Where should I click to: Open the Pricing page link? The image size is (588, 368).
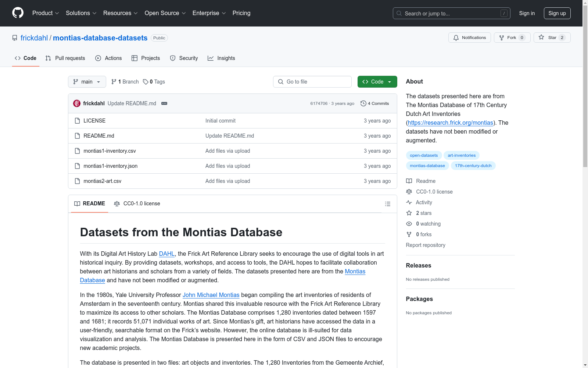[241, 13]
